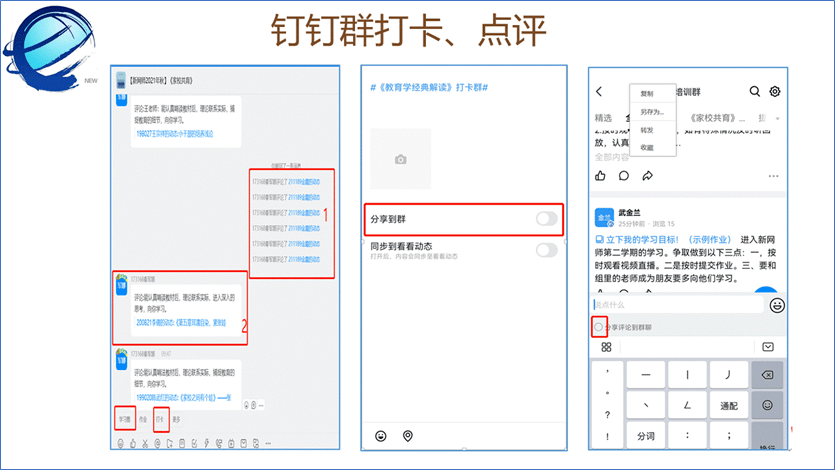The height and width of the screenshot is (470, 835).
Task: Open 打卡 tab in chat window
Action: pos(160,419)
